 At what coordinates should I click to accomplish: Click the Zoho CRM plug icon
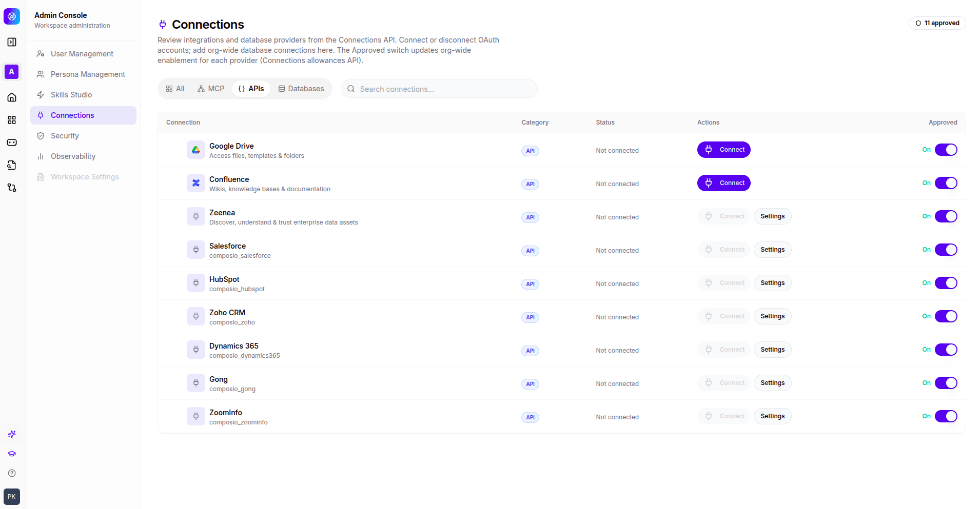coord(196,316)
